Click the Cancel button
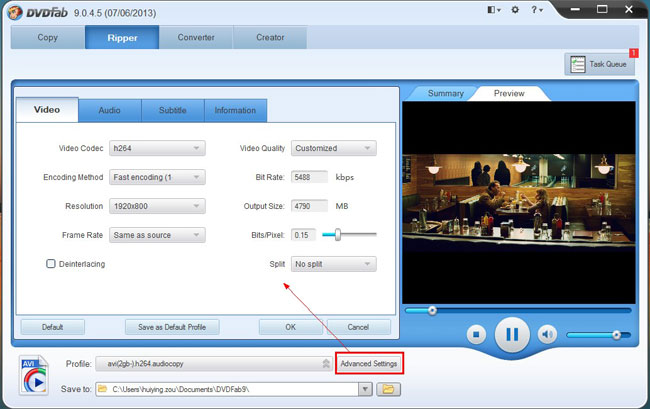Screen dimensions: 650x409 point(359,327)
